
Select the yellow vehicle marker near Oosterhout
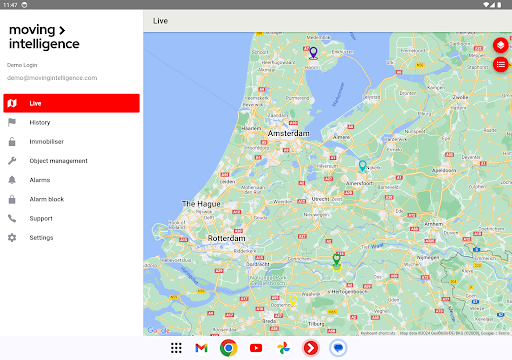[293, 300]
